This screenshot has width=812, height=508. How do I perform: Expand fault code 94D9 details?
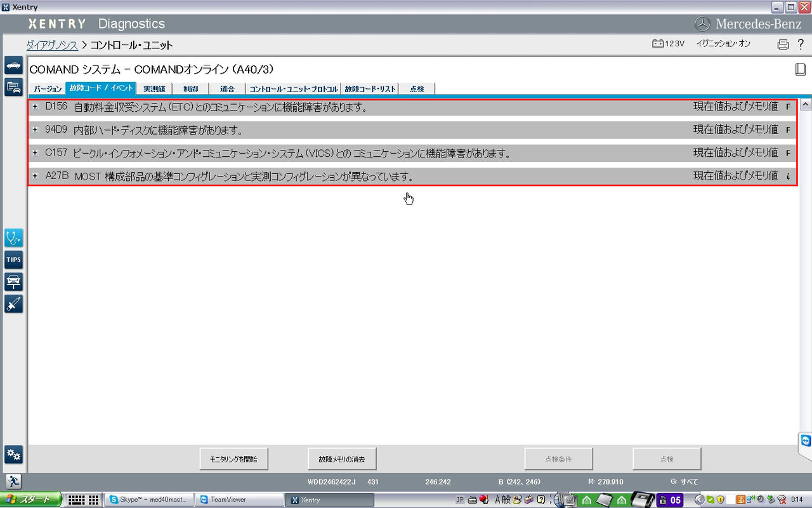point(35,130)
